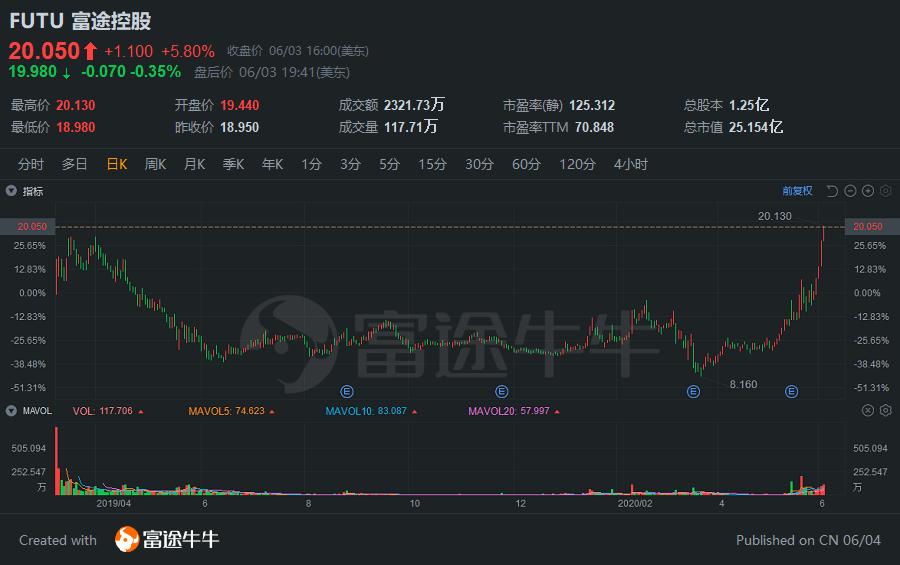Select the 5分 interval tab

tap(389, 164)
